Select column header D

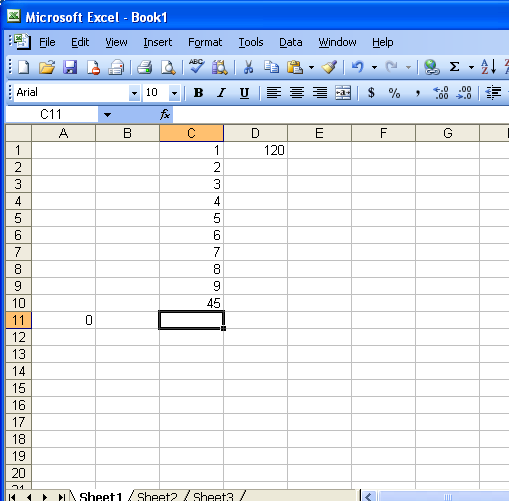[x=255, y=133]
